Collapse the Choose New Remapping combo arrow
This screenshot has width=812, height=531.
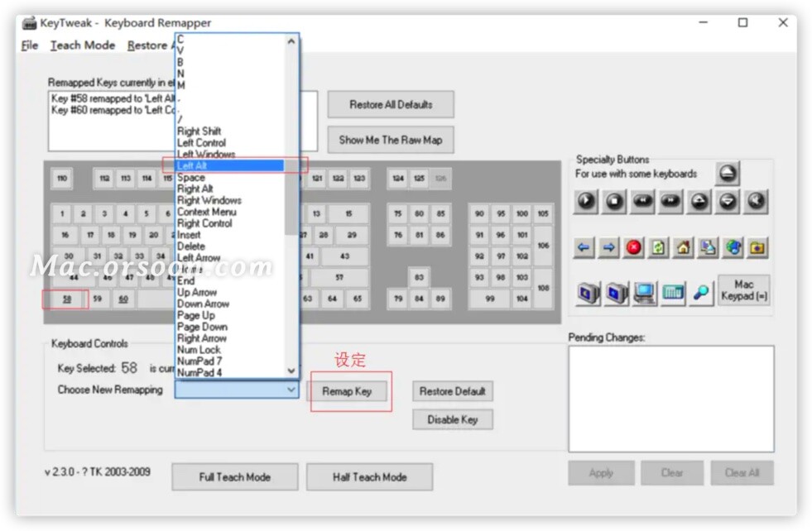point(291,390)
